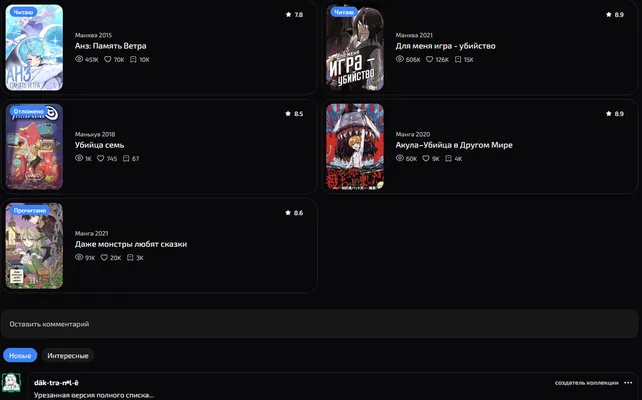Open the Прочитано status badge on the monsters manga cover
This screenshot has width=642, height=400.
(x=29, y=210)
